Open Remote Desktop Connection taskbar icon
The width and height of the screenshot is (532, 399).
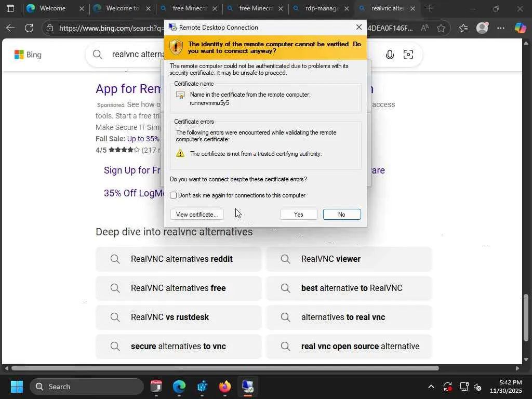click(x=248, y=387)
